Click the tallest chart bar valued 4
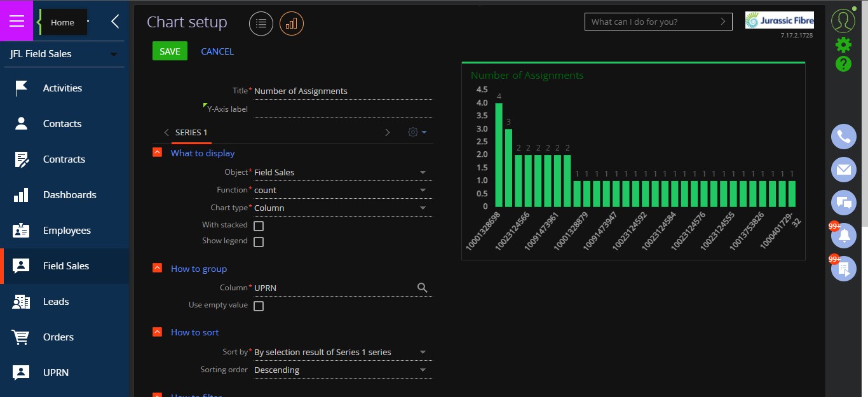868x397 pixels. 499,155
